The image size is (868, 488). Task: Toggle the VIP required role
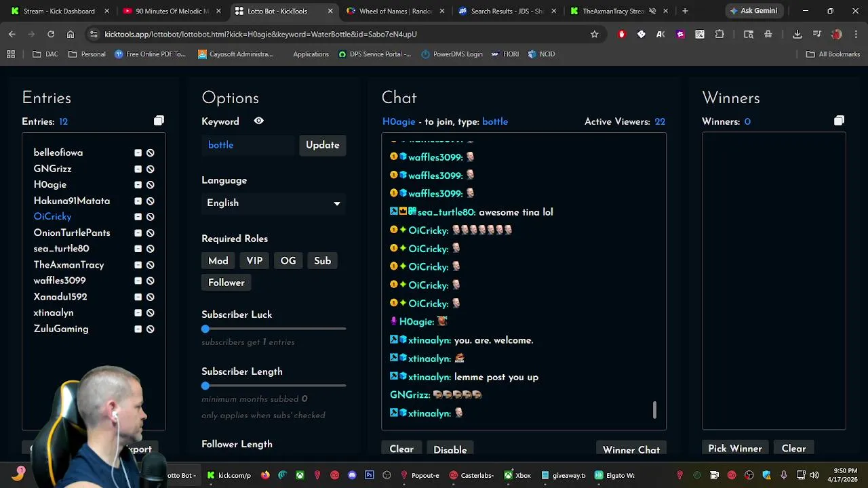[x=254, y=261]
